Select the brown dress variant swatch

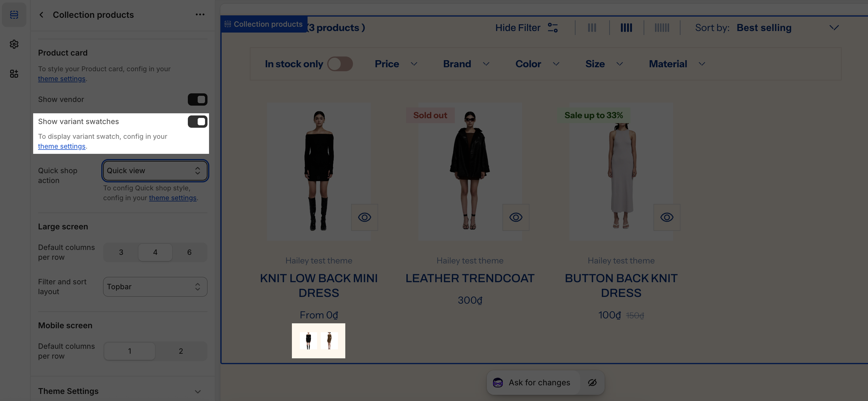329,341
